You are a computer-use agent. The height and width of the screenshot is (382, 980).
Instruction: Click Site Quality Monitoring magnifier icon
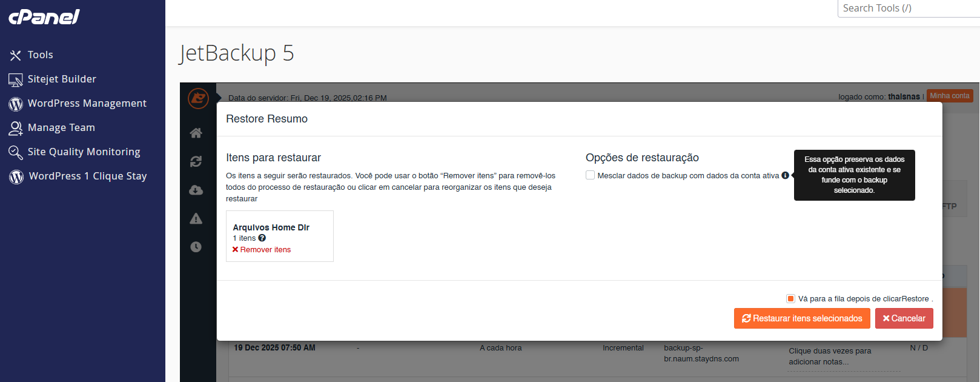pos(16,152)
